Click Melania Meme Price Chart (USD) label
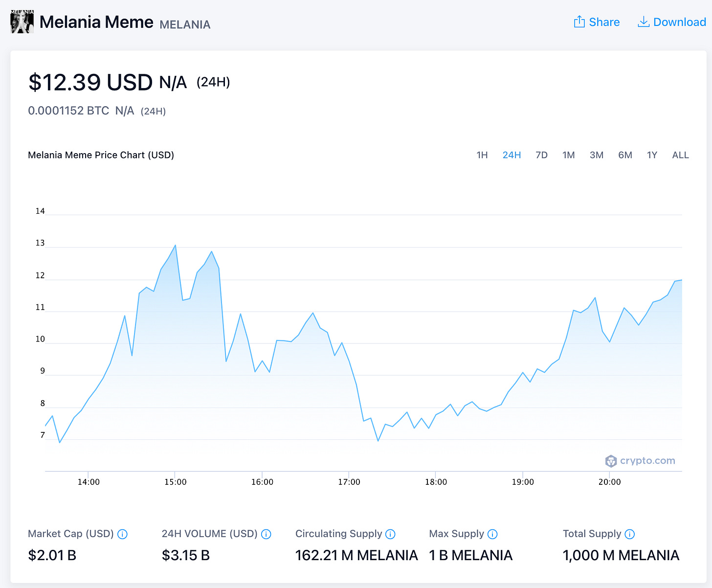Viewport: 712px width, 588px height. (101, 155)
